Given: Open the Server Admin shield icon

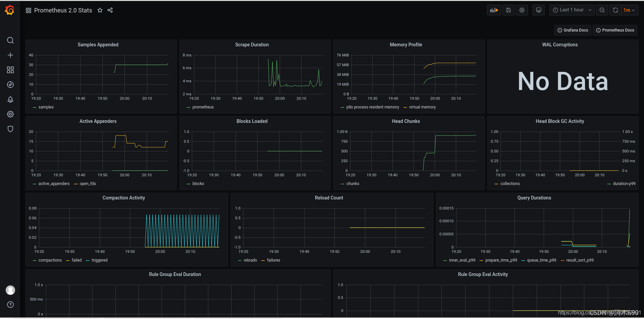Looking at the screenshot, I should click(x=10, y=129).
